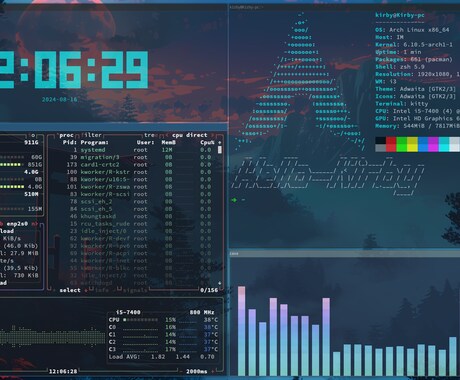
Task: Click the red swatch in neofetch's upper palette row
Action: (391, 140)
